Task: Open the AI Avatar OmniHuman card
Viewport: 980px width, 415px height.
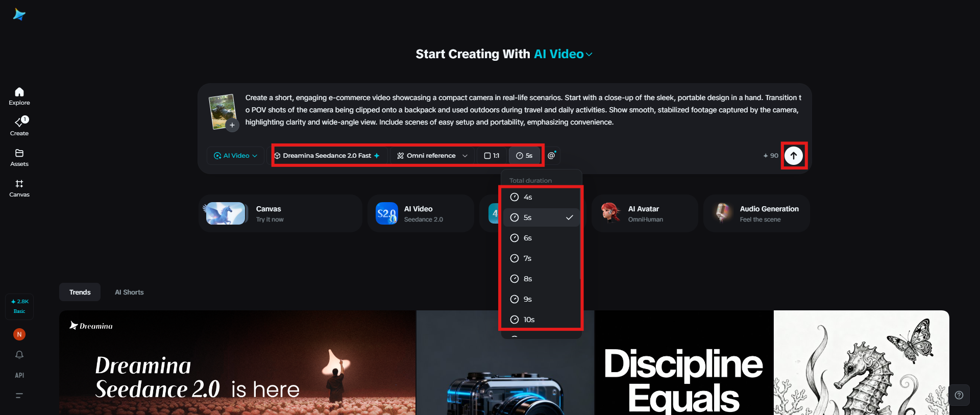Action: (x=644, y=213)
